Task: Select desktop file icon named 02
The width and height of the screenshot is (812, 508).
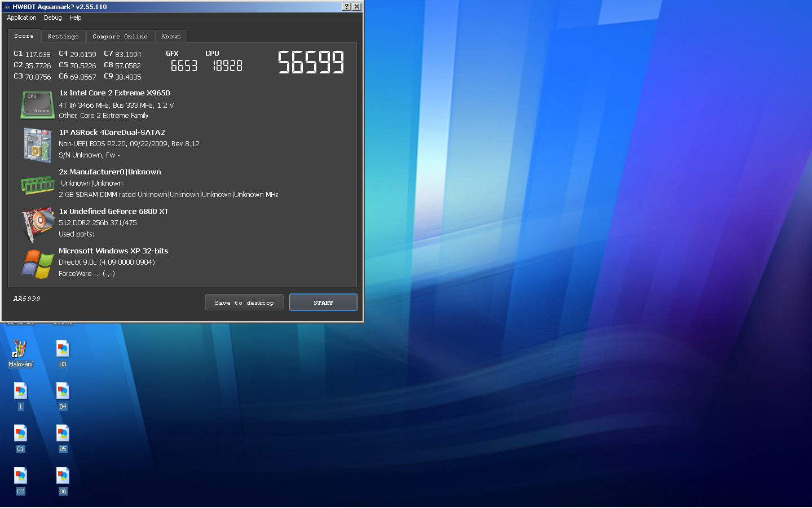Action: point(20,481)
